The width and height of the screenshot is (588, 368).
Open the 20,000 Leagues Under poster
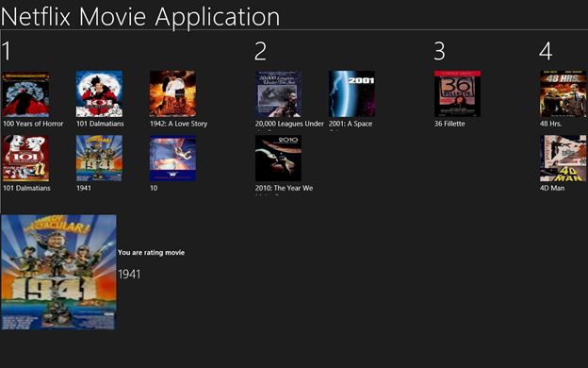[278, 93]
